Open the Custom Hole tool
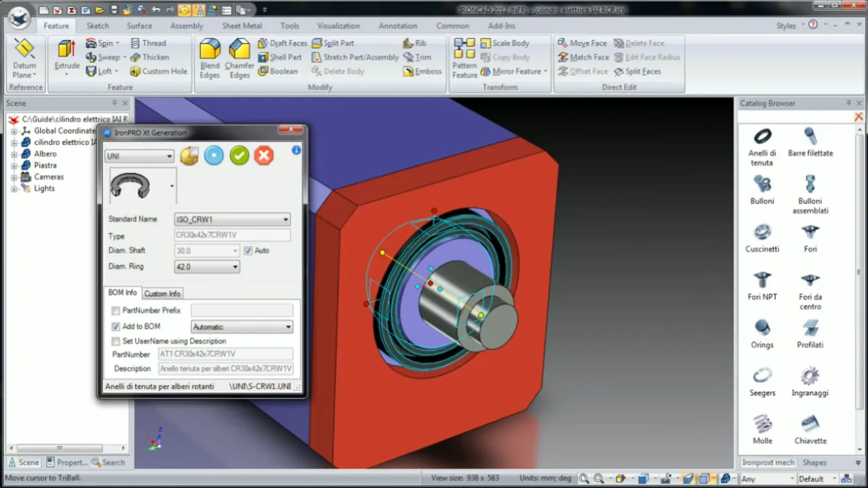Viewport: 868px width, 488px height. (x=159, y=71)
